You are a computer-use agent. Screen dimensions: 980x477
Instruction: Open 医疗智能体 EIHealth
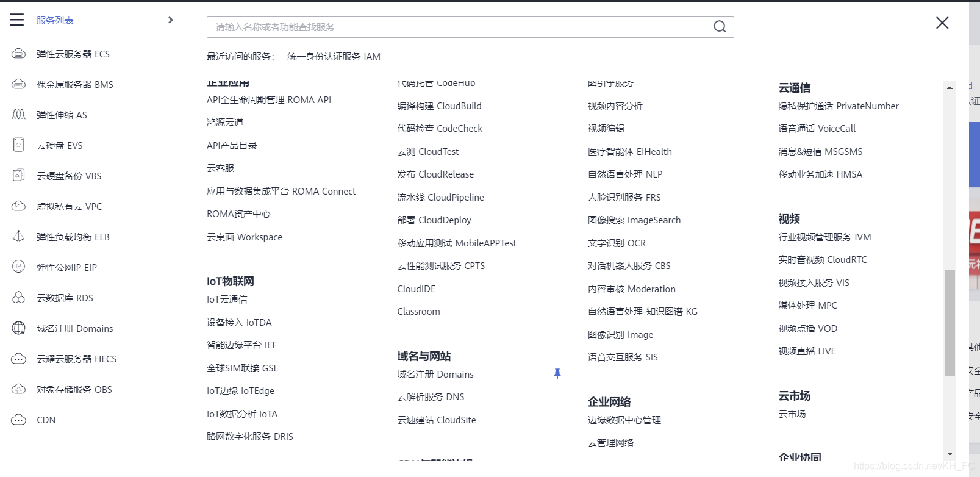(630, 151)
